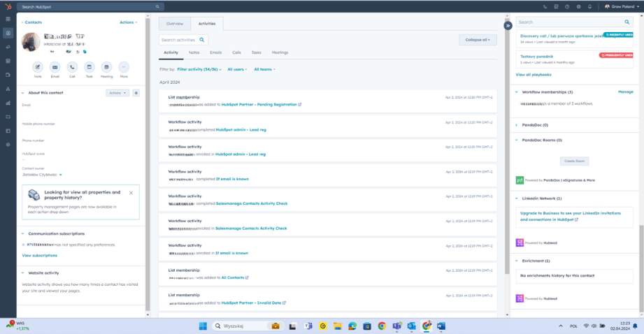Switch to the Notes sub-tab
The width and height of the screenshot is (644, 334).
click(x=194, y=52)
